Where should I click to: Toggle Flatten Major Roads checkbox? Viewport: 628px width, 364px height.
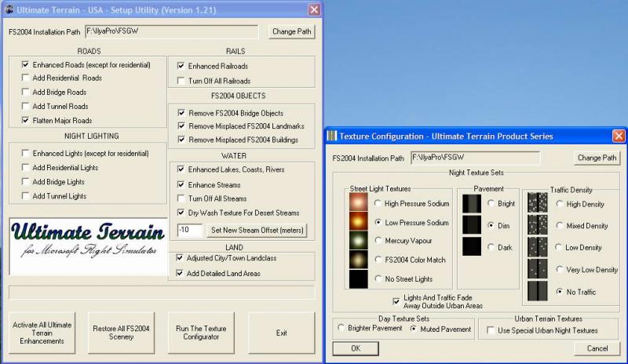click(x=26, y=120)
